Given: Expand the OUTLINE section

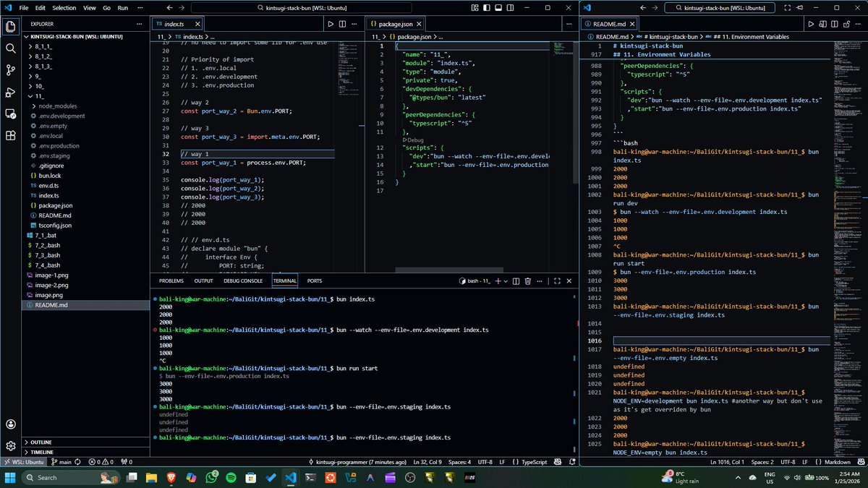Looking at the screenshot, I should (x=86, y=442).
